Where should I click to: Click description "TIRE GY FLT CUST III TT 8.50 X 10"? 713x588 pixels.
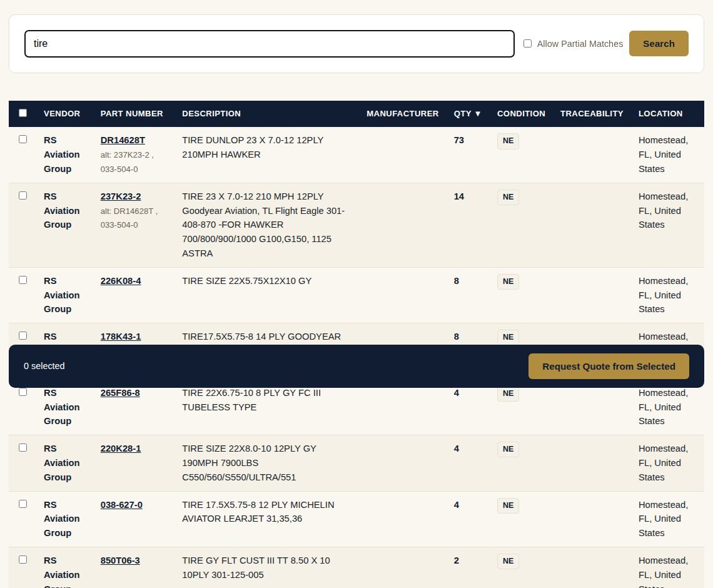click(256, 560)
